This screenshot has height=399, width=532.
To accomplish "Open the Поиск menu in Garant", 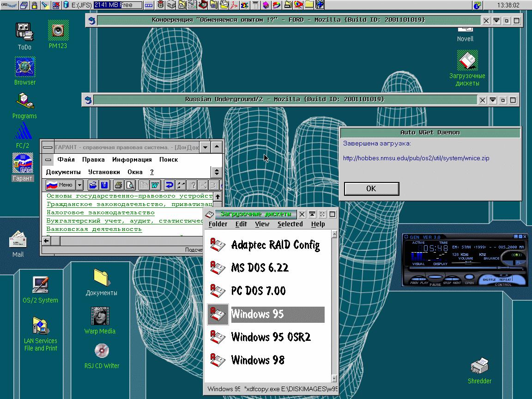I will (169, 159).
